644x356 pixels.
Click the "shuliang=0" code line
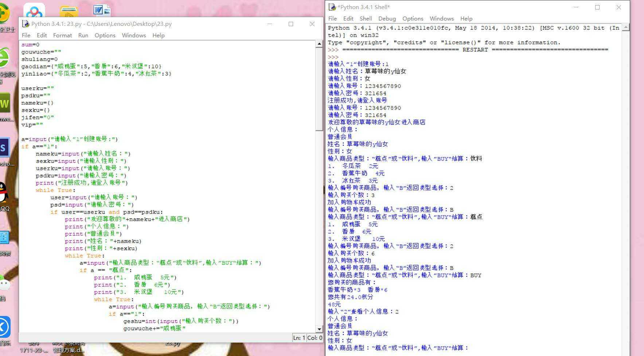click(39, 59)
